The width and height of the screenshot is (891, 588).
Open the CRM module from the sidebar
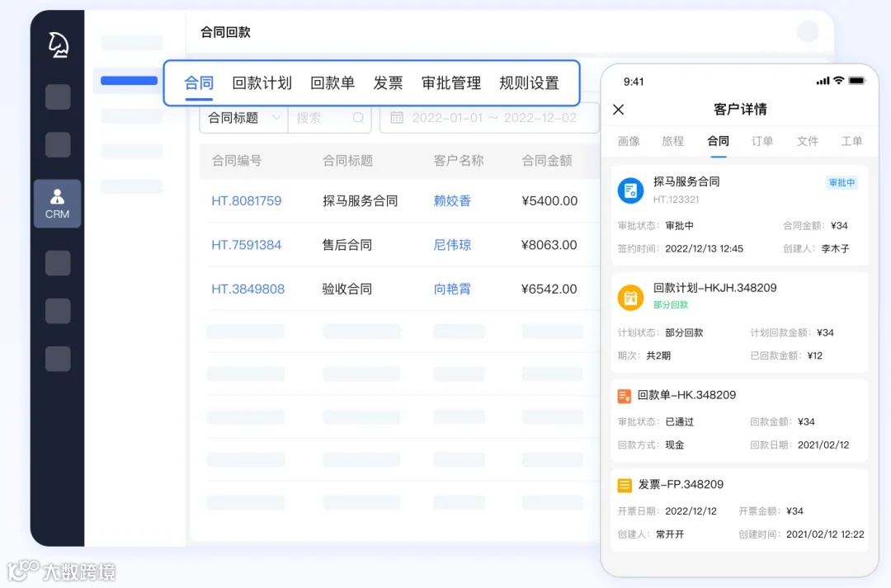click(57, 203)
